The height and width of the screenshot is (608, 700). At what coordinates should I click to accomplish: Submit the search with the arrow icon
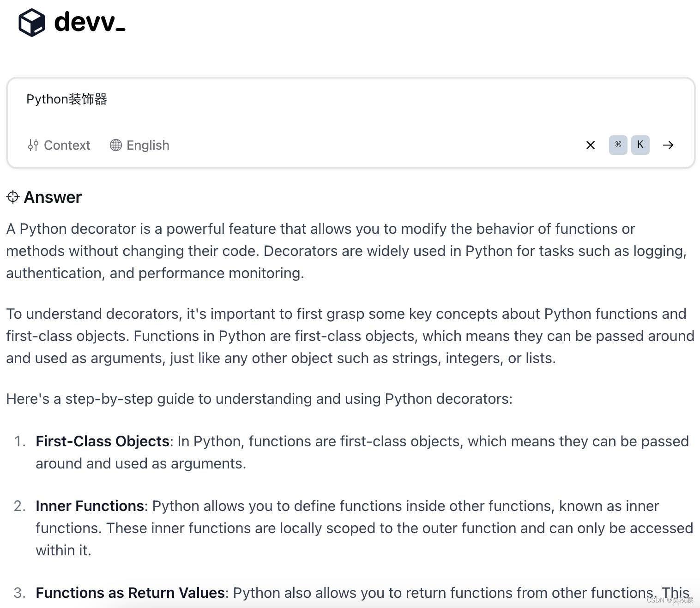668,145
